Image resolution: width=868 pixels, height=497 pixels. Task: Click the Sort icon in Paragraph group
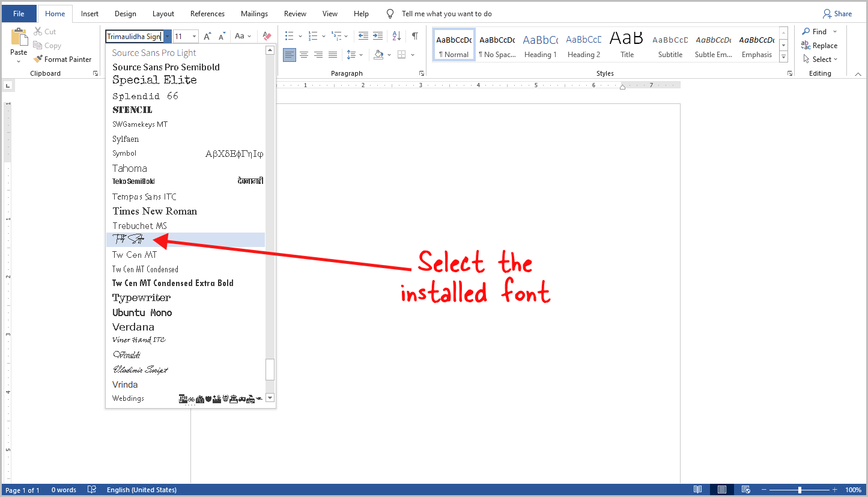click(396, 36)
